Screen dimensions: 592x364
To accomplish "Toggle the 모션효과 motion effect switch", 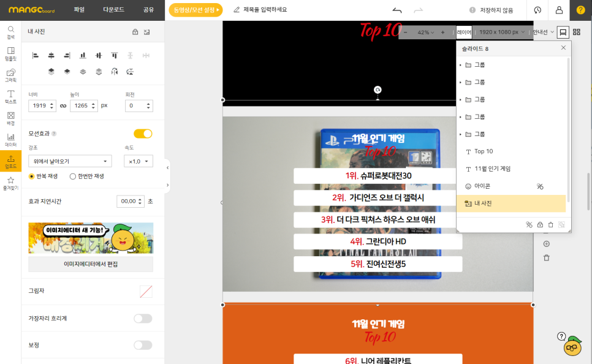I will tap(143, 134).
